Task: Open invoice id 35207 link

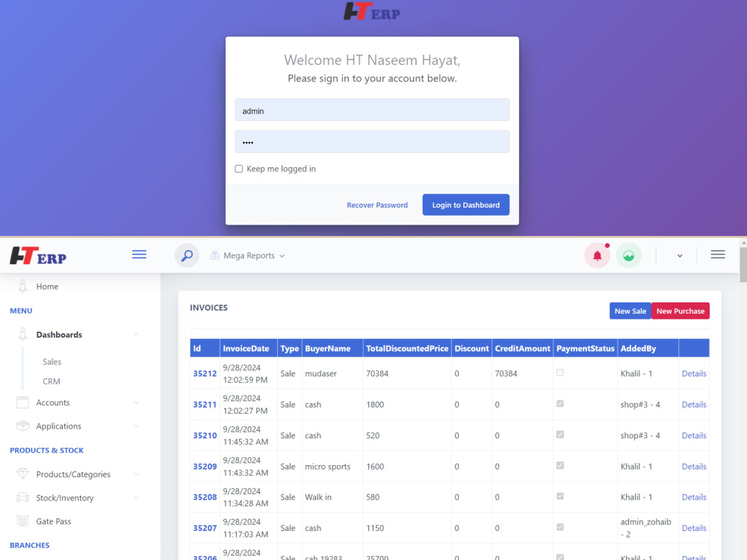Action: click(x=205, y=528)
